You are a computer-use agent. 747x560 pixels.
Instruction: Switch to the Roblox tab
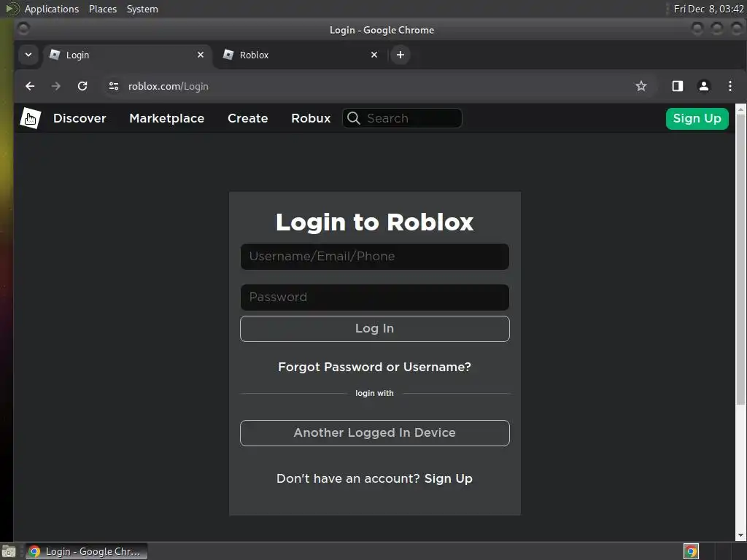300,55
